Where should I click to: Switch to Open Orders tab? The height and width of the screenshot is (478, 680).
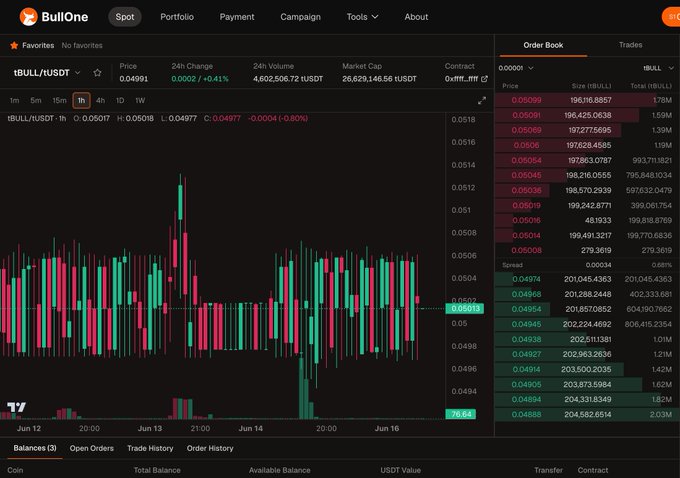[x=92, y=448]
